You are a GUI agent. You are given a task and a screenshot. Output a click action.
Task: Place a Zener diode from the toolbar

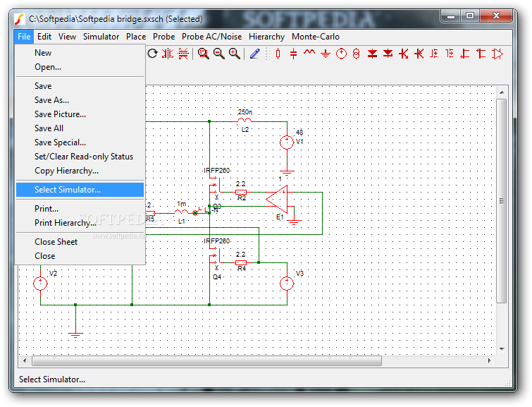coord(388,54)
